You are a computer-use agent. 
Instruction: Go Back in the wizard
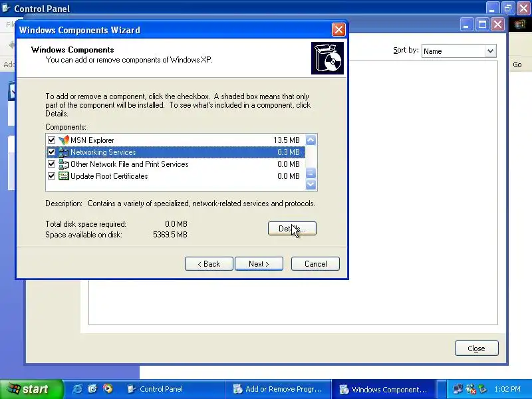[x=209, y=263]
